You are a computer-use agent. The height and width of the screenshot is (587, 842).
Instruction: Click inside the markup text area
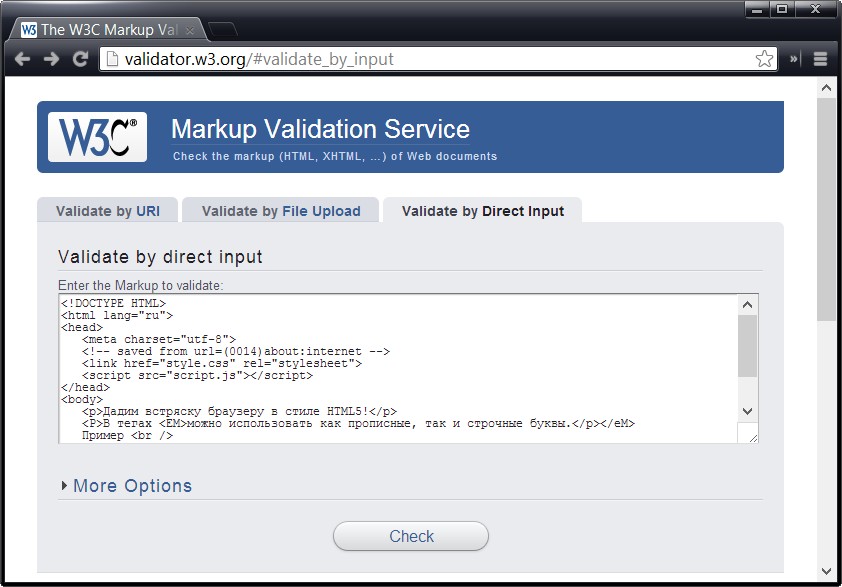click(397, 368)
